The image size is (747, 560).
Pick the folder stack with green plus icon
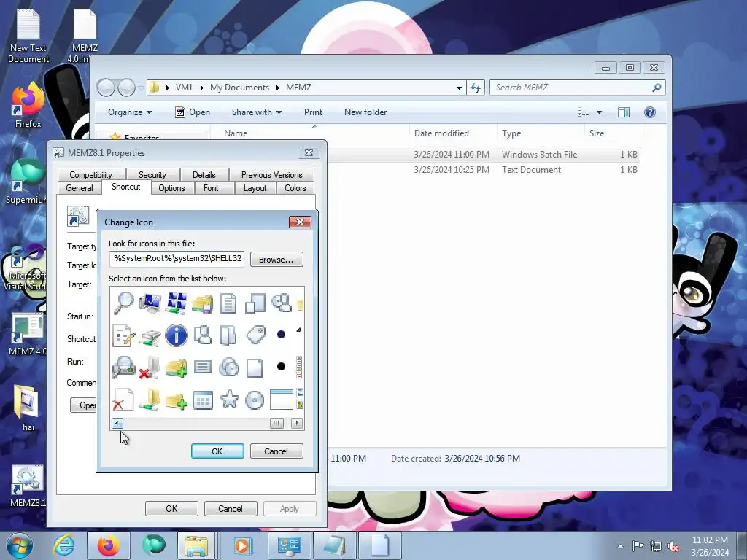(177, 368)
